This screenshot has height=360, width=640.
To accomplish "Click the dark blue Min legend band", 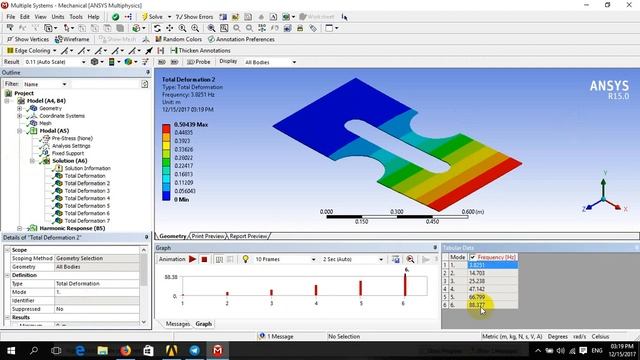I will coord(166,196).
